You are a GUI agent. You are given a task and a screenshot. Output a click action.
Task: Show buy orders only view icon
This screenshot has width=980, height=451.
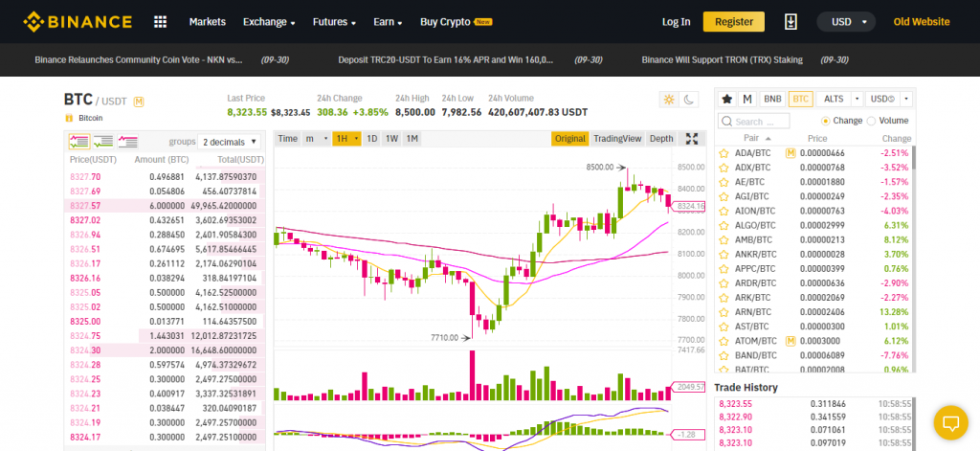(103, 142)
